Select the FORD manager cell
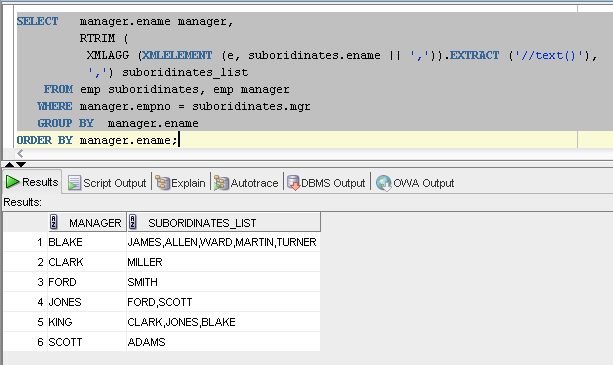The width and height of the screenshot is (613, 365). [87, 282]
